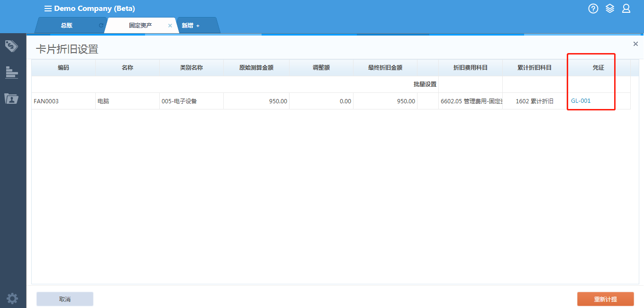Open the hamburger menu beside Demo Company
Screen dimensions: 644x308
tap(48, 9)
